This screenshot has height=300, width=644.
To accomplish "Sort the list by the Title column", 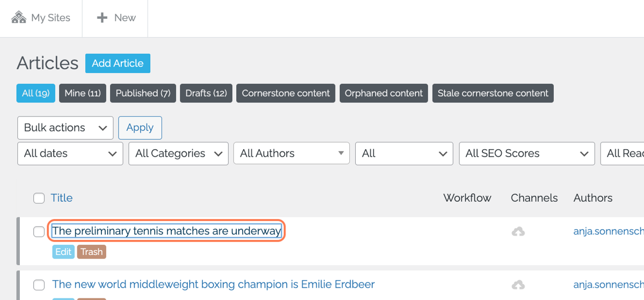I will pyautogui.click(x=62, y=198).
